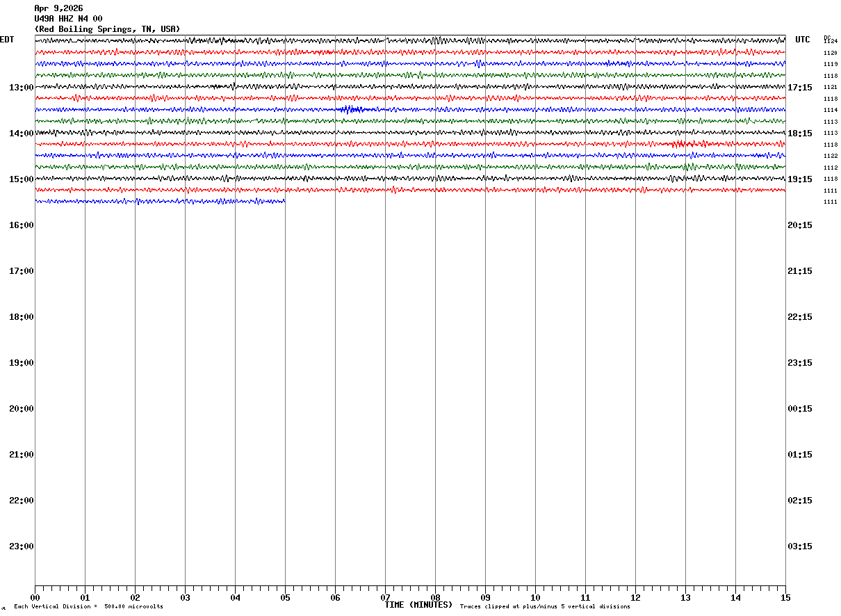Screen dimensions: 841x616
Task: Click minute label '12' on the time axis
Action: pyautogui.click(x=635, y=598)
